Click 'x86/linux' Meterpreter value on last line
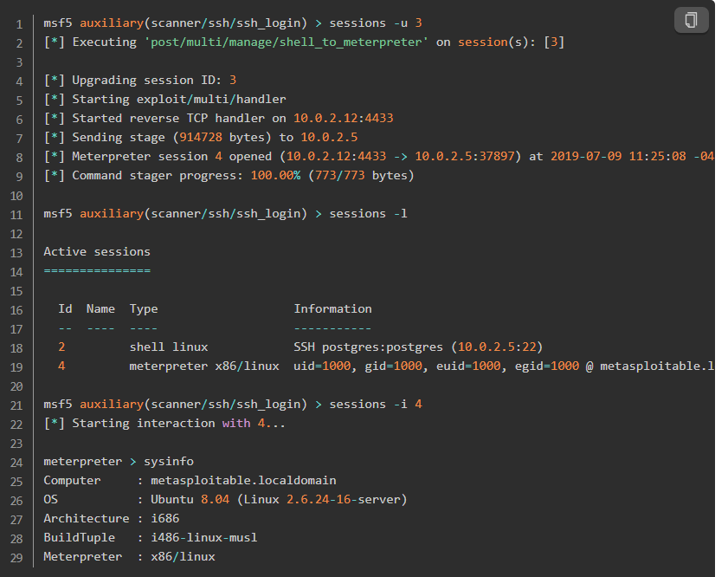This screenshot has width=728, height=577. coord(183,556)
